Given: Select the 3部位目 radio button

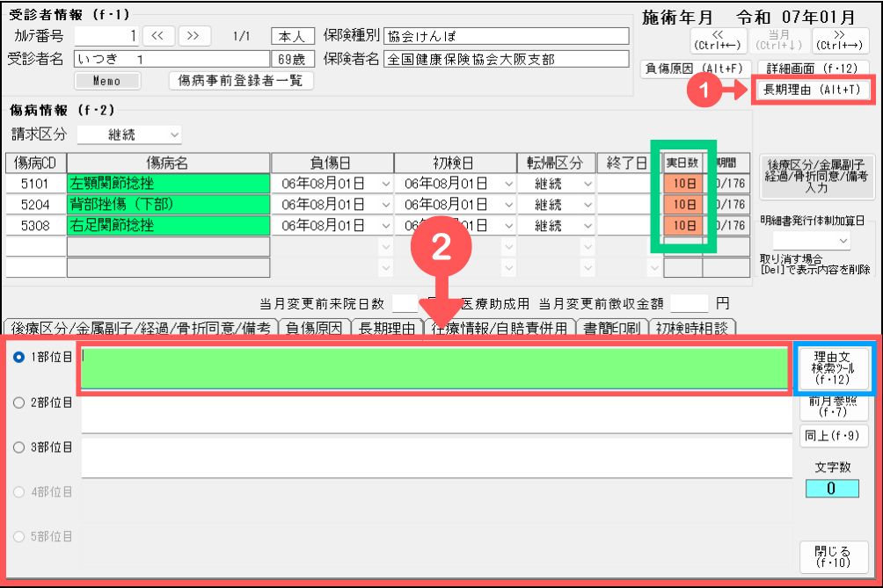Looking at the screenshot, I should coord(18,446).
